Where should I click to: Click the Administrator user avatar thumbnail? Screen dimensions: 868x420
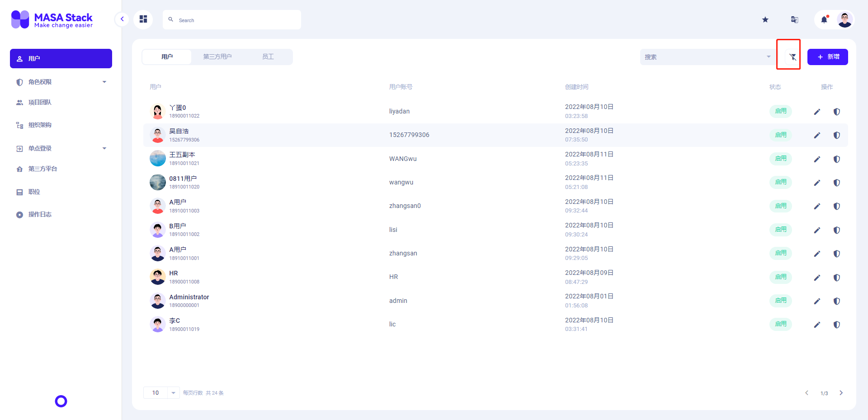coord(158,301)
